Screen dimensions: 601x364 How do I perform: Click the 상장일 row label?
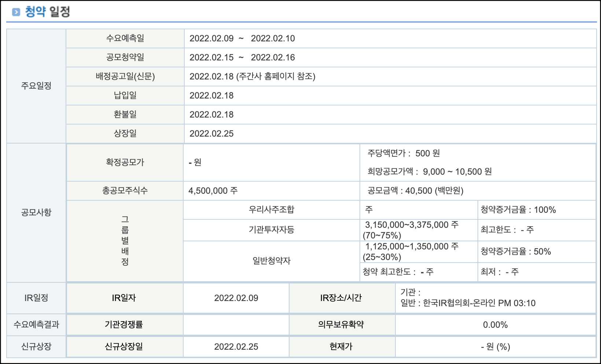pos(125,133)
